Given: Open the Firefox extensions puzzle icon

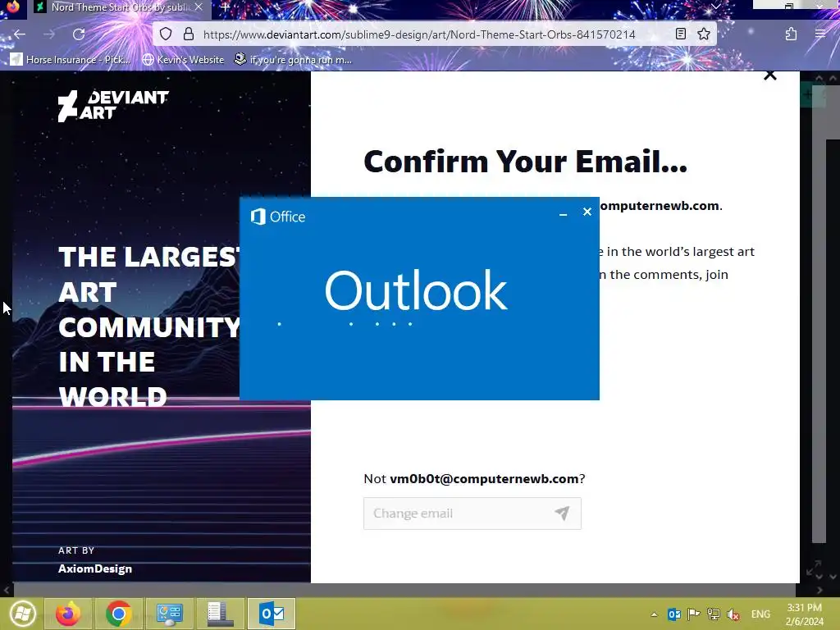Looking at the screenshot, I should click(792, 34).
